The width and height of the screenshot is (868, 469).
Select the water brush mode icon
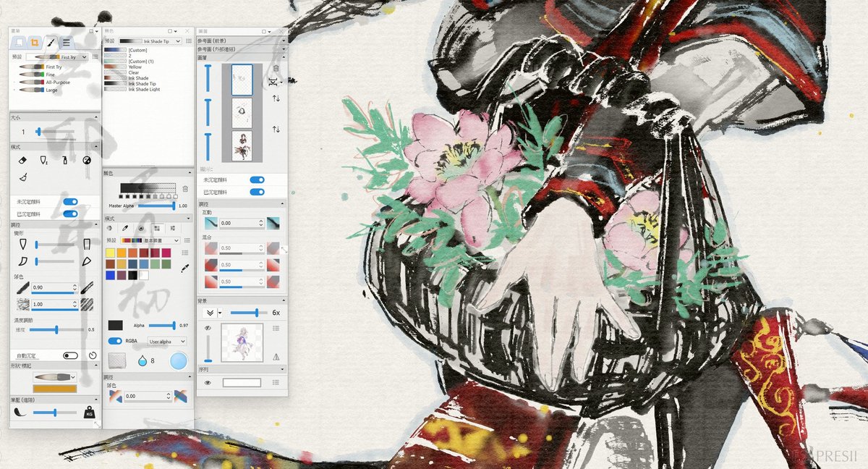43,160
